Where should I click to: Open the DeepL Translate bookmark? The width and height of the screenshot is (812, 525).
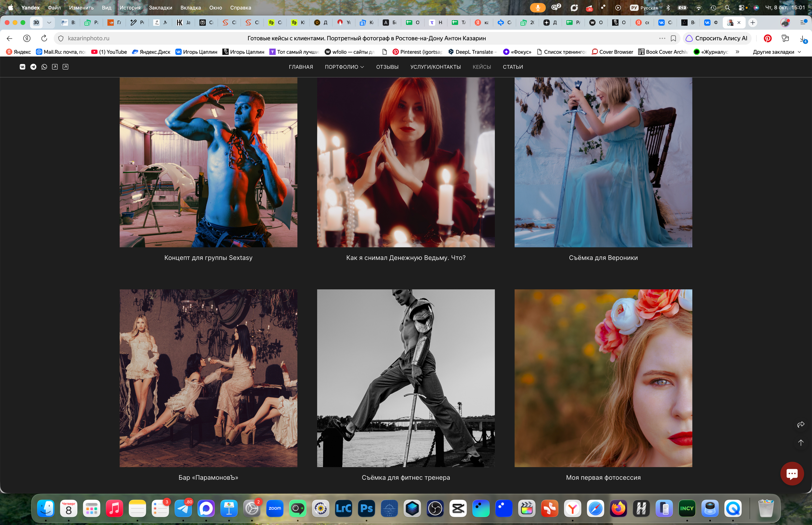click(x=473, y=52)
